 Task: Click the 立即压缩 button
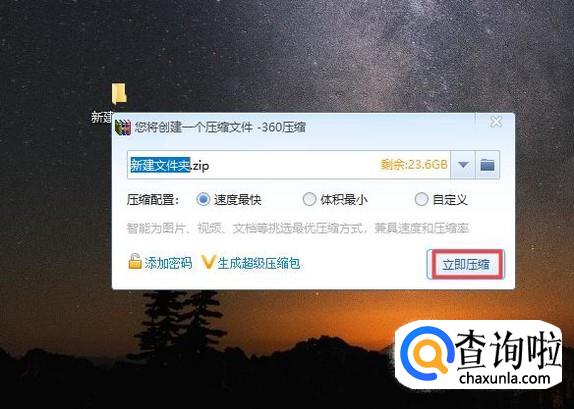466,264
